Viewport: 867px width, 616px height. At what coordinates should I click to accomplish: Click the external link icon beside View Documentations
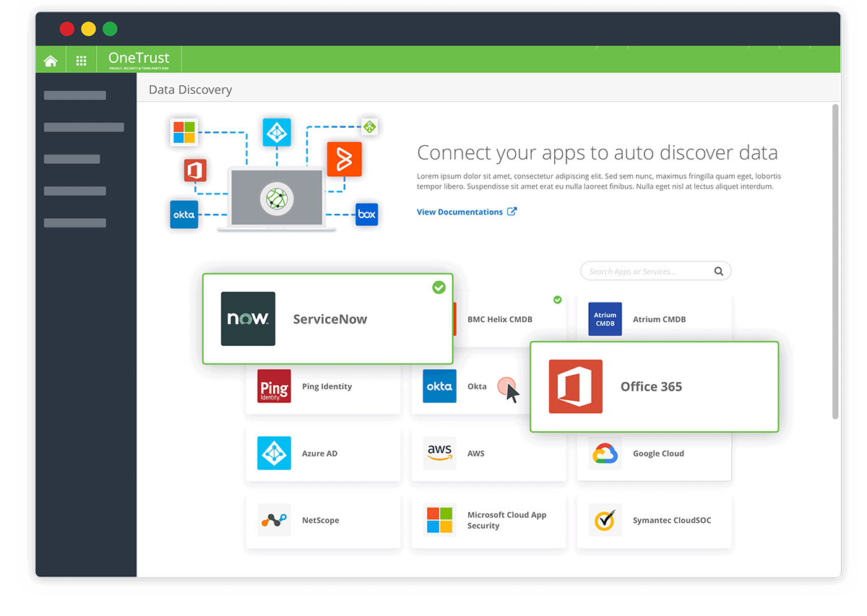tap(512, 212)
